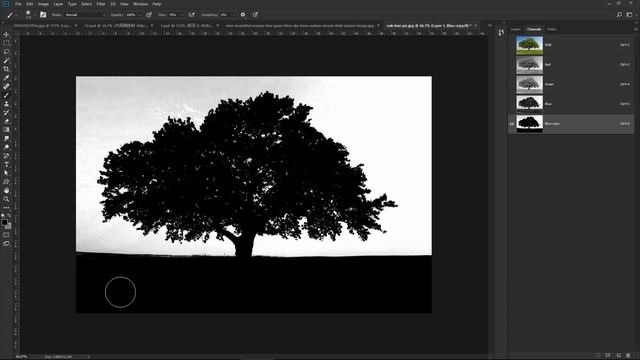Select the Clone Stamp tool
The width and height of the screenshot is (640, 360).
[x=6, y=104]
